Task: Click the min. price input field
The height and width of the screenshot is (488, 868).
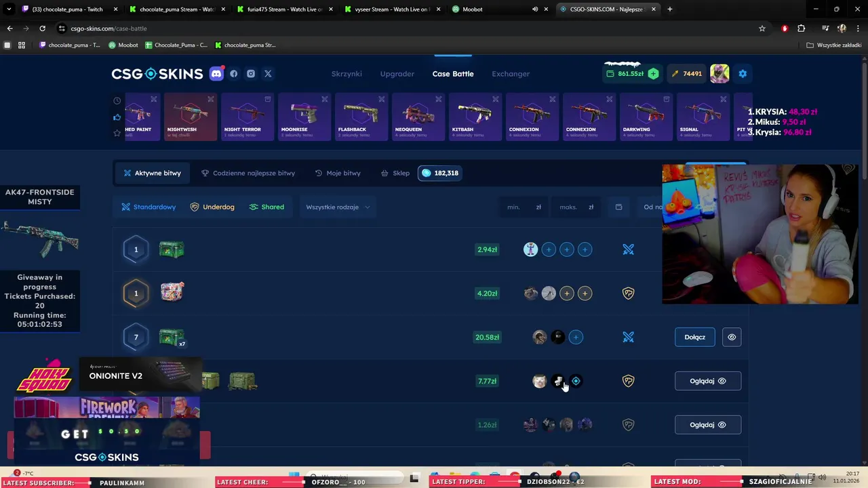Action: coord(524,207)
